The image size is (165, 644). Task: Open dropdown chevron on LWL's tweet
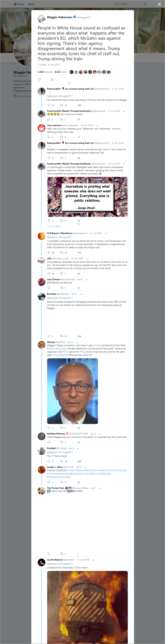[x=87, y=259]
